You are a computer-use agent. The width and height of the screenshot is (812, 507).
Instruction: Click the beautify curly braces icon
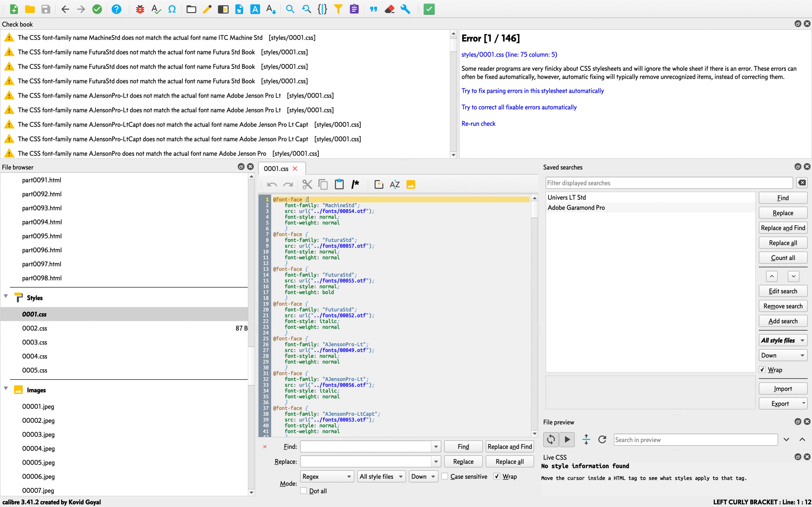[322, 9]
